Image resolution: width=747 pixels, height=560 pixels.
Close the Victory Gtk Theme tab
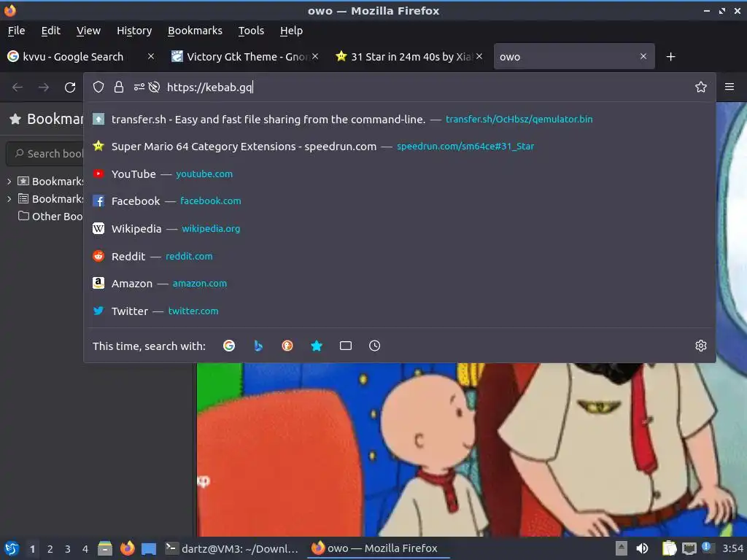click(x=315, y=56)
